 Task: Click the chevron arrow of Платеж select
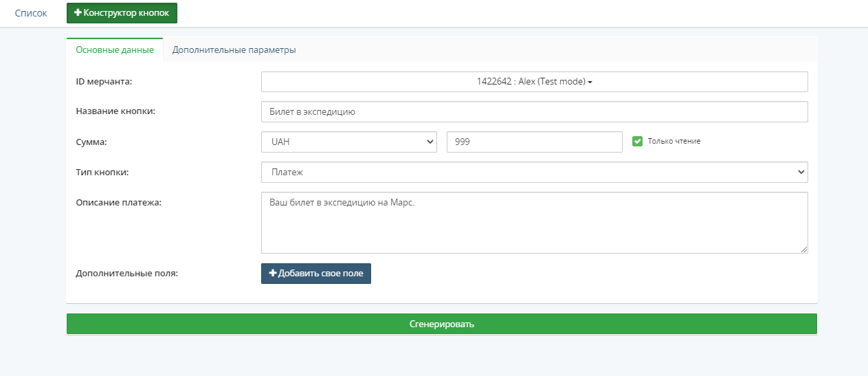[800, 173]
